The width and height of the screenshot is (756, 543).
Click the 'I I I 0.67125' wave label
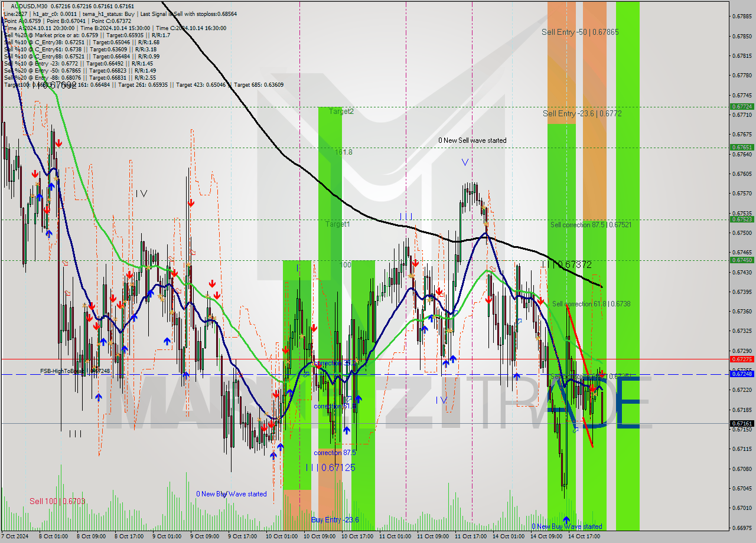(331, 467)
